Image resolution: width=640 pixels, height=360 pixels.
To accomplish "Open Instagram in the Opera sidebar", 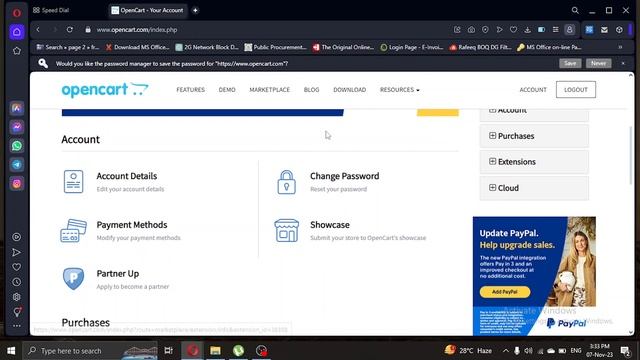I will (x=17, y=183).
